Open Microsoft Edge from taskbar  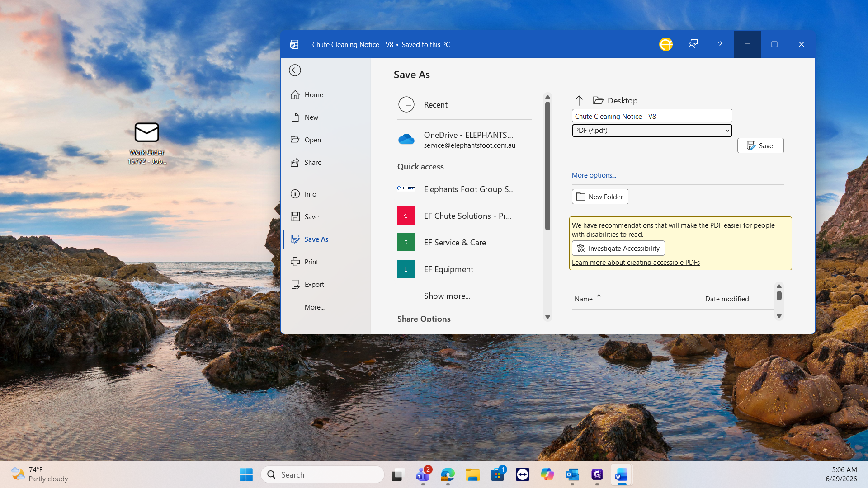coord(448,474)
